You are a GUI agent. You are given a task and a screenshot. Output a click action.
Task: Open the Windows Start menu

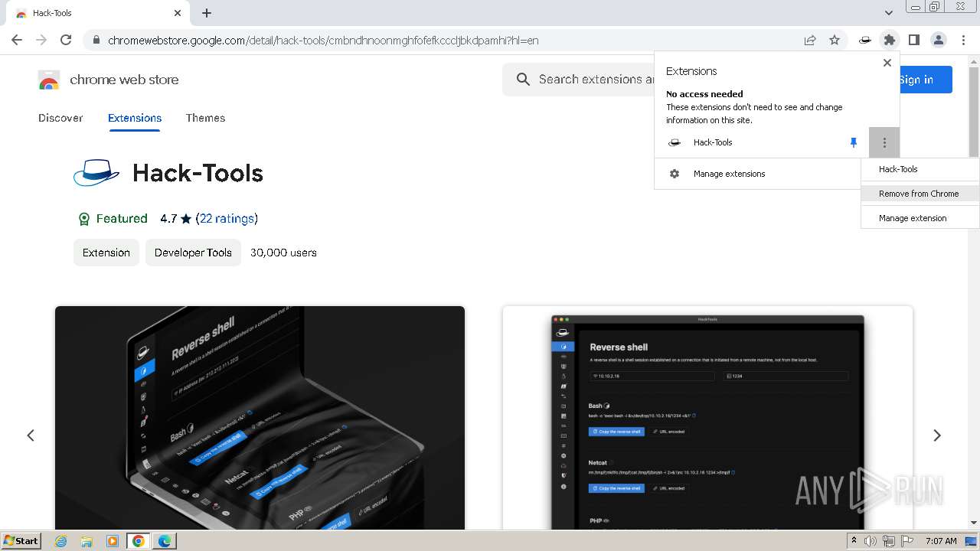tap(21, 540)
